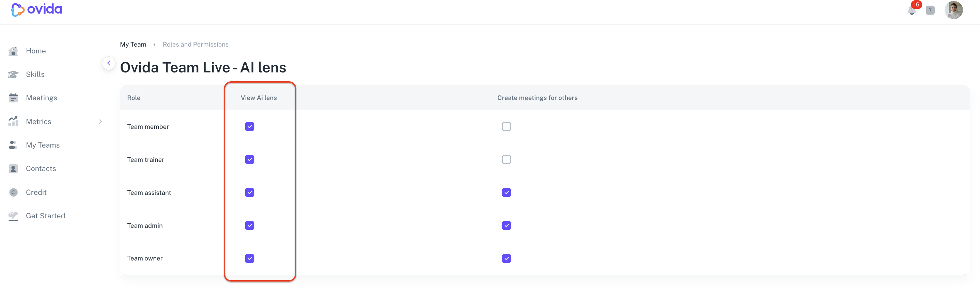This screenshot has width=980, height=287.
Task: Click the Get Started icon
Action: click(13, 216)
